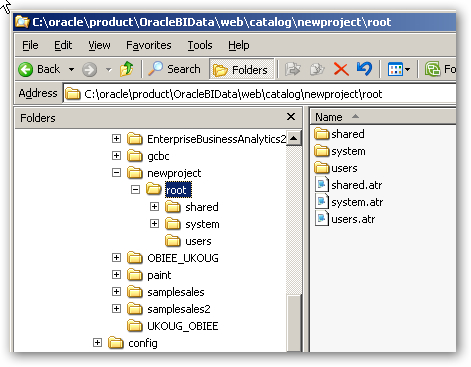Click the Copy To toolbar icon
This screenshot has width=471, height=367.
317,69
